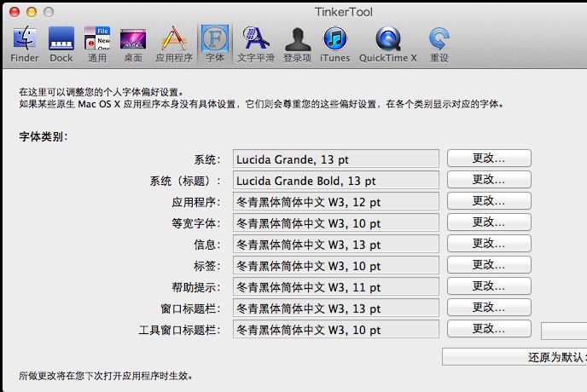The image size is (587, 392).
Task: Click the 还原为默认 button
Action: tap(514, 357)
